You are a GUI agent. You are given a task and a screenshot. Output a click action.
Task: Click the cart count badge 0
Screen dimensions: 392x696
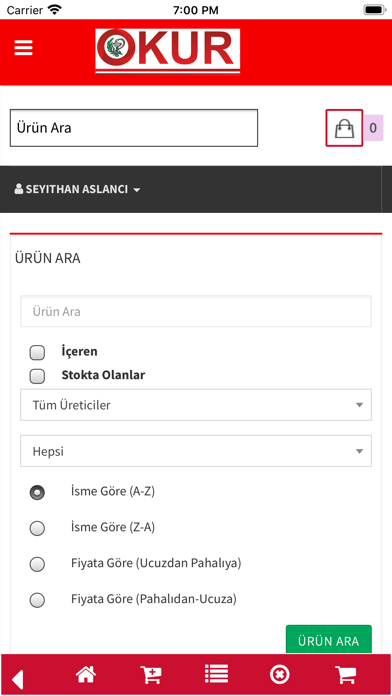point(373,128)
